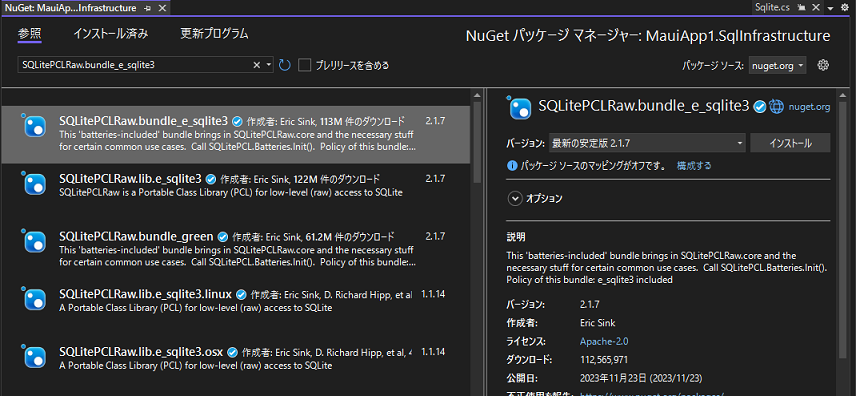Click verified badge of SQLitePCLRaw.lib.e_sqlite3.linux

(x=241, y=294)
